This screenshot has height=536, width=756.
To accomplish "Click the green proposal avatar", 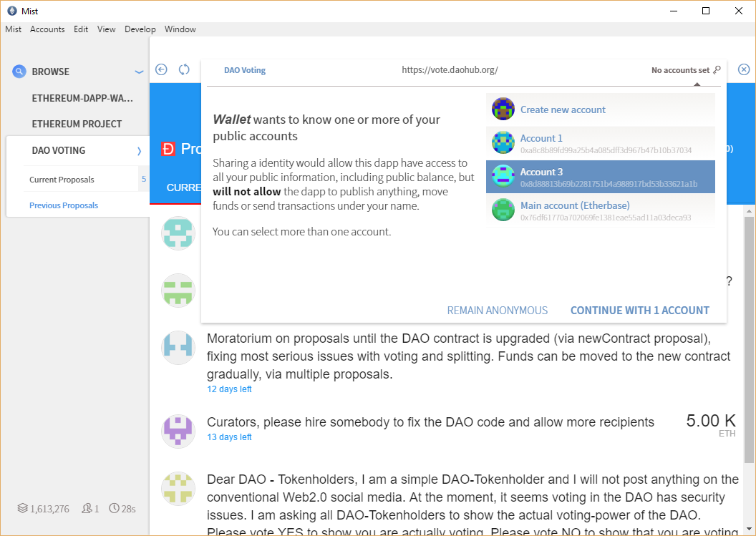I will coord(178,291).
